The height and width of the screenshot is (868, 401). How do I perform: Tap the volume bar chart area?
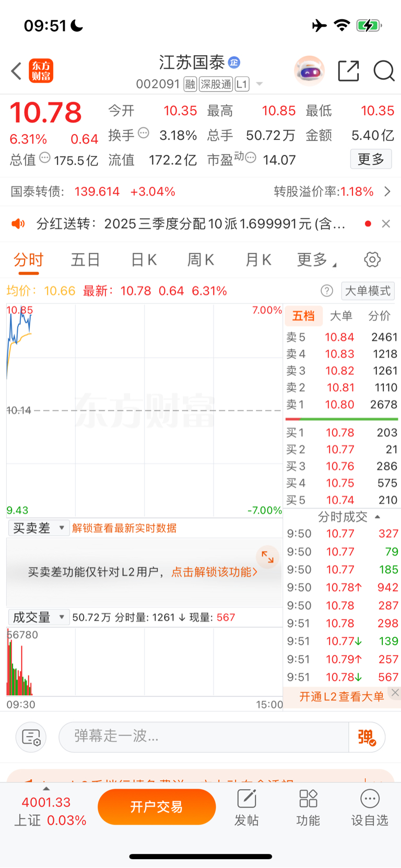(145, 662)
